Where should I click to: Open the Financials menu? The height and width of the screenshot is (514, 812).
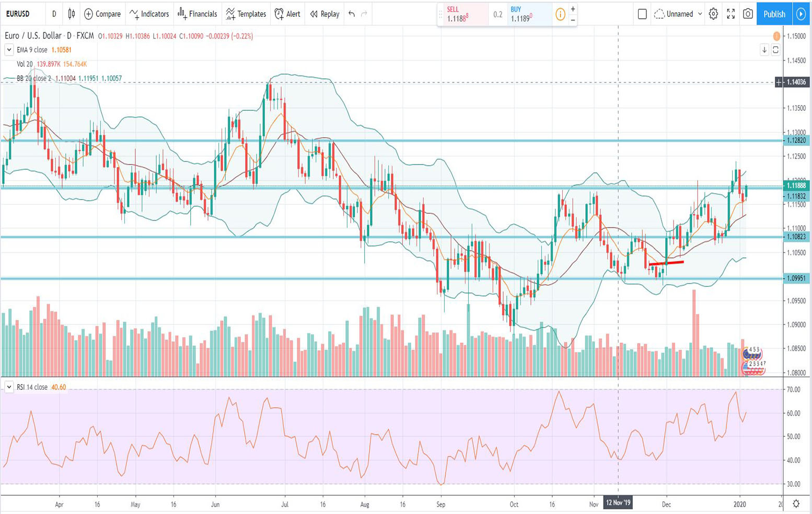coord(197,14)
